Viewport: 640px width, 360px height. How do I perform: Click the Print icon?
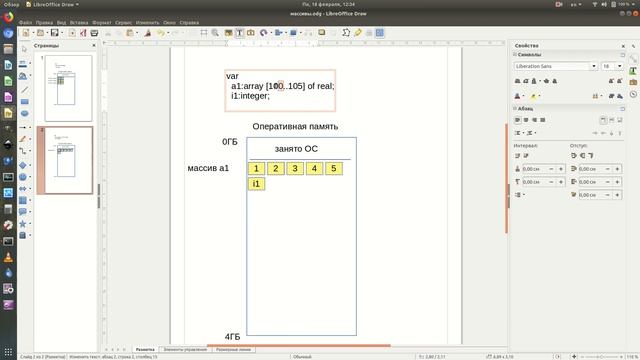point(94,33)
